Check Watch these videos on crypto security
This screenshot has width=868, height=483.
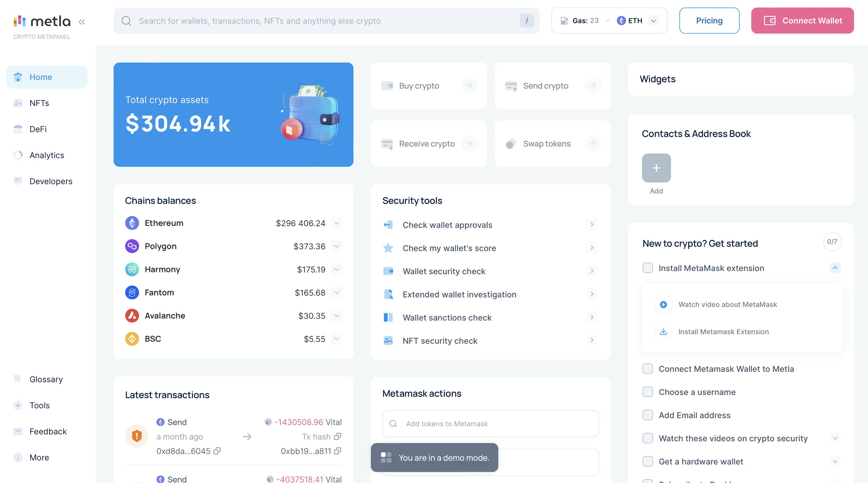tap(648, 438)
